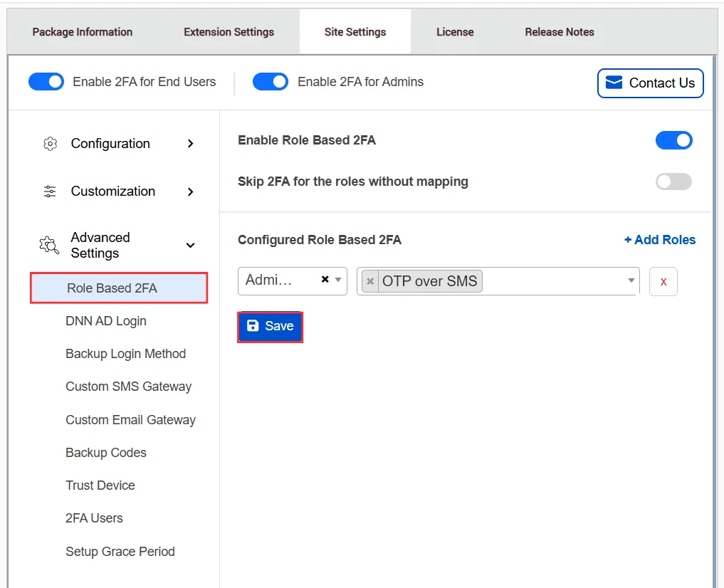724x588 pixels.
Task: Open the Admin role selection dropdown
Action: coord(337,280)
